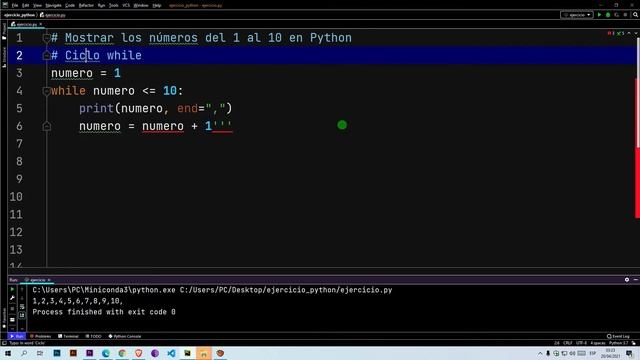Collapse the while block fold on line 4
The image size is (640, 360).
(x=47, y=91)
